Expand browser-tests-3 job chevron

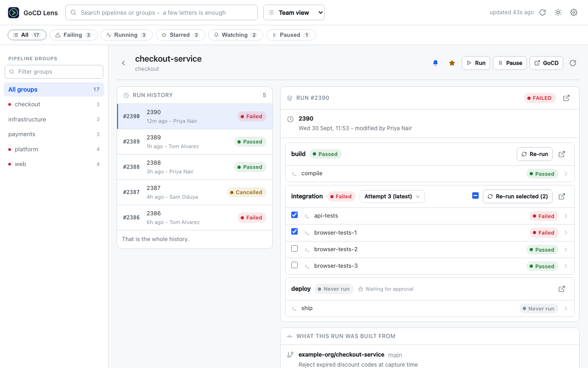(x=566, y=266)
